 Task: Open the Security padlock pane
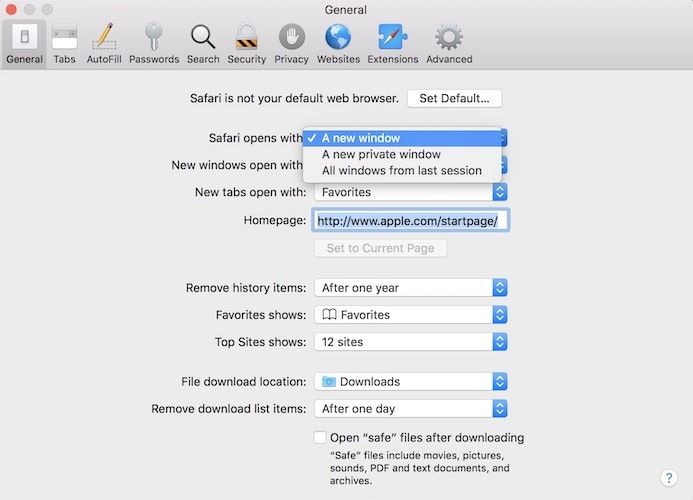246,44
